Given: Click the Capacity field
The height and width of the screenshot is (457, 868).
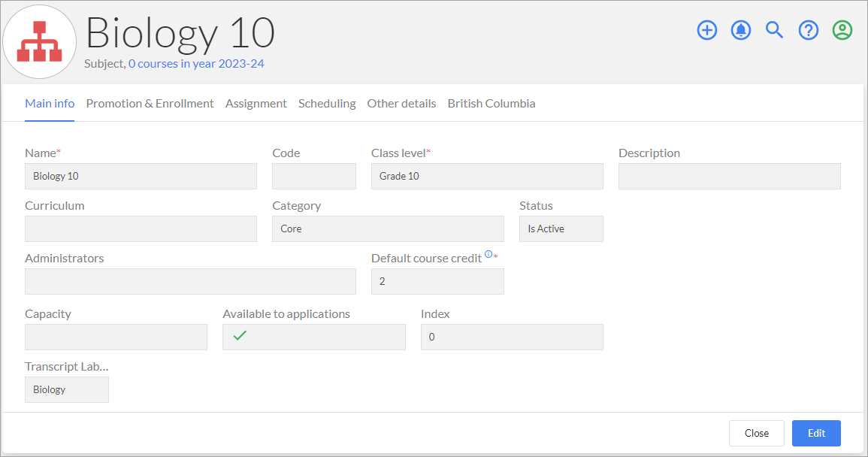Looking at the screenshot, I should point(116,337).
